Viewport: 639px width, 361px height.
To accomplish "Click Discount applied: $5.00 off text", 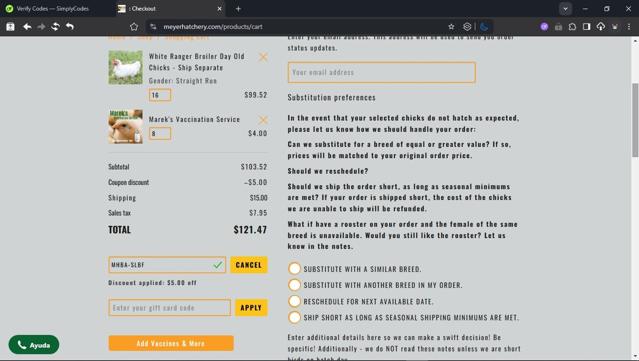I will click(x=152, y=282).
